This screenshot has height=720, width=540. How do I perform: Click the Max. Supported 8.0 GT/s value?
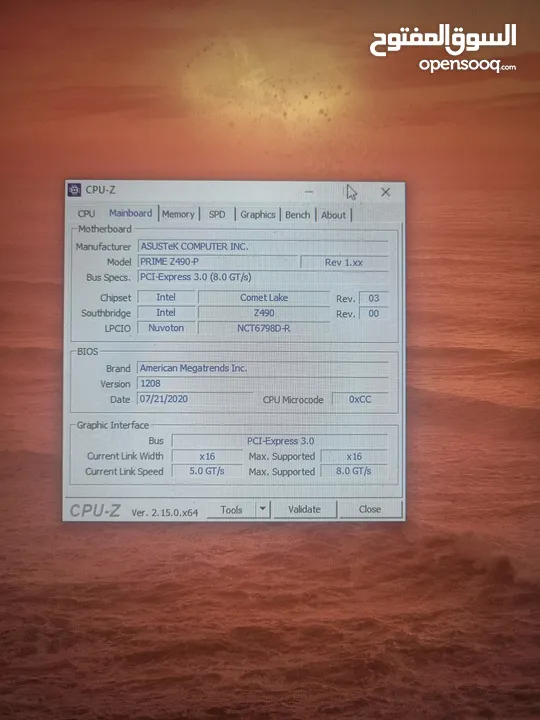click(354, 471)
